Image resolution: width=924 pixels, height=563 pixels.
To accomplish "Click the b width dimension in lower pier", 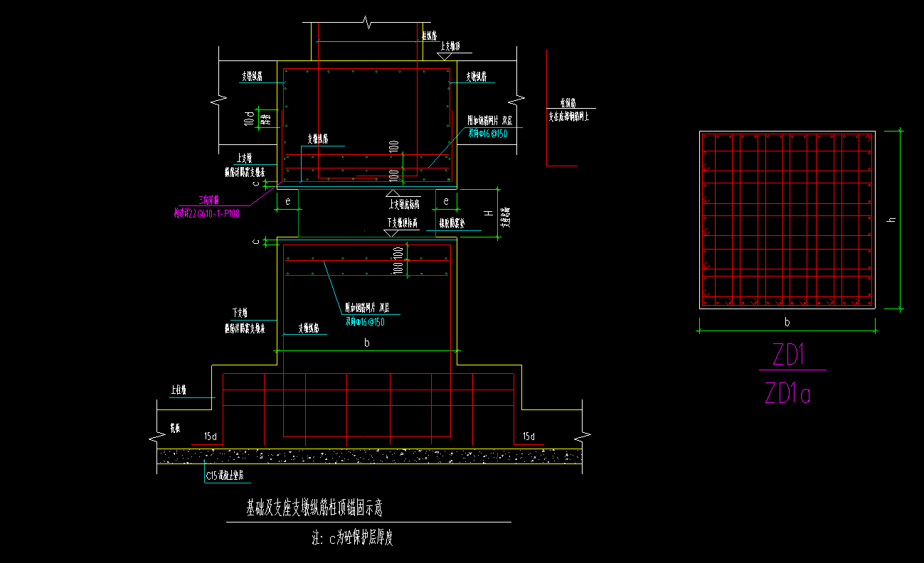I will pos(367,343).
